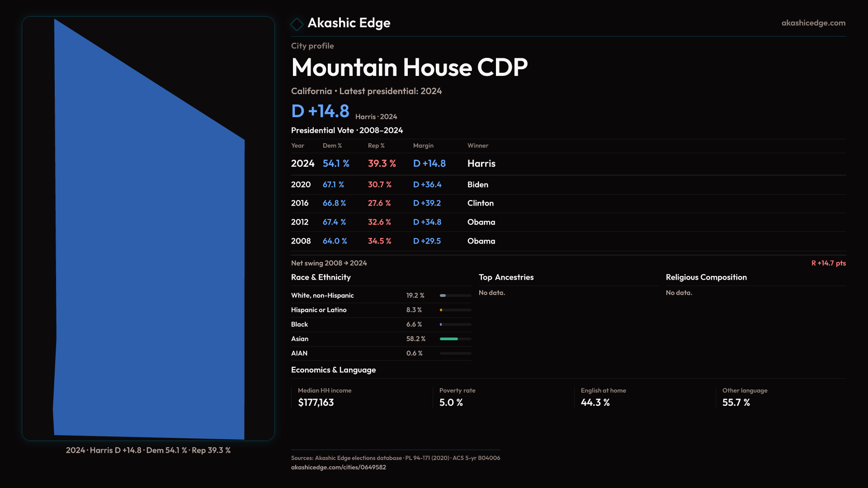The height and width of the screenshot is (488, 868).
Task: Open the akashicedge.com header link
Action: 813,23
